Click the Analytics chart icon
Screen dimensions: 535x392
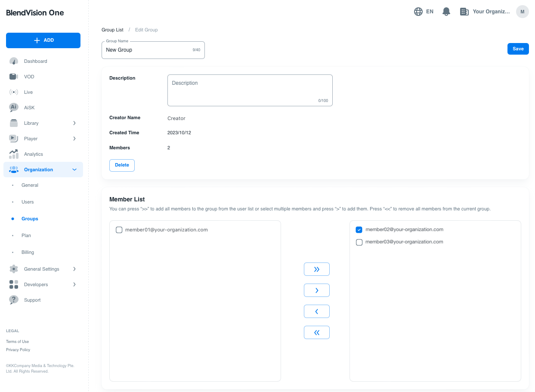pyautogui.click(x=14, y=154)
